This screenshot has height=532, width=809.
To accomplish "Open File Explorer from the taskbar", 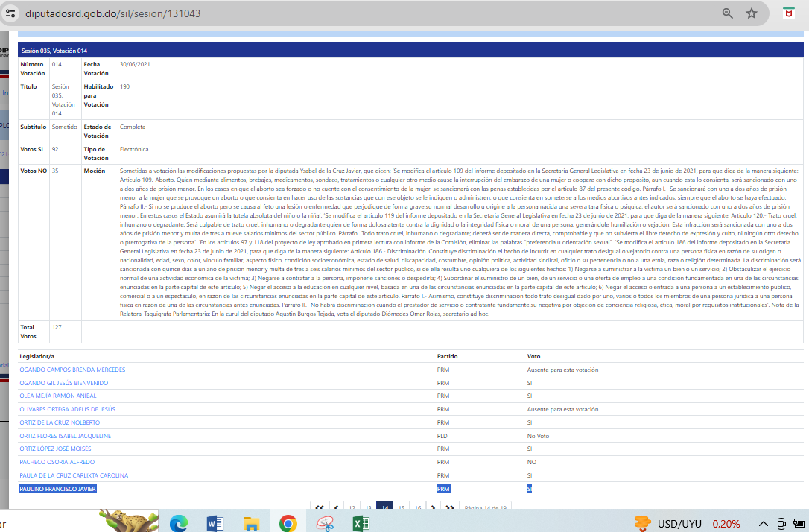I will [251, 523].
